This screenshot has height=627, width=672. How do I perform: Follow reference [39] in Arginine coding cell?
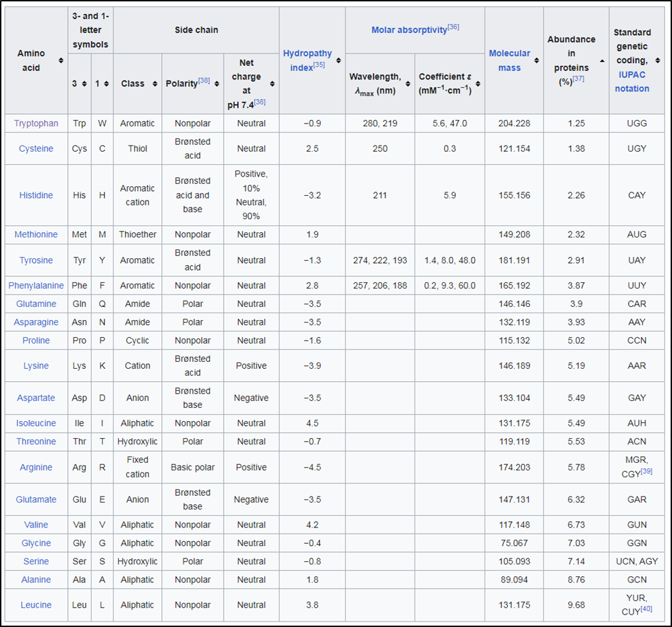click(x=647, y=471)
